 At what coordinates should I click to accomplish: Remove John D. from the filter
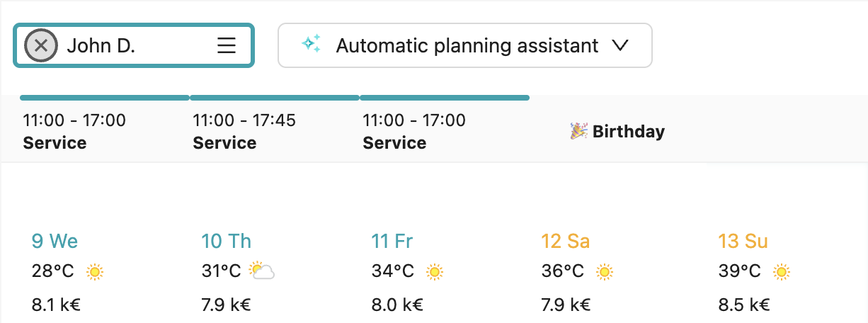click(41, 46)
